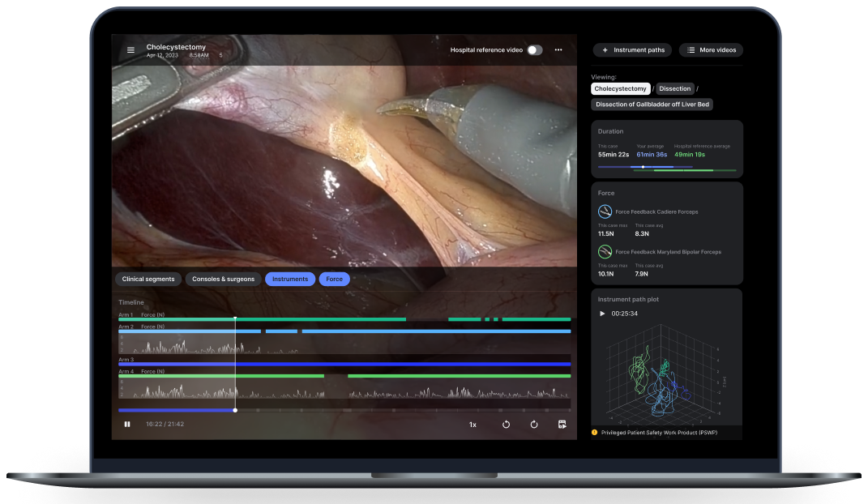Click the Force Feedback Maryland Bipolar Forceps icon

click(x=605, y=251)
